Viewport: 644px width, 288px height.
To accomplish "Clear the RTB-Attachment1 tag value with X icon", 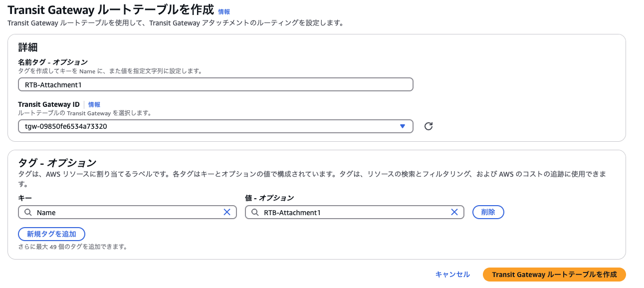I will point(454,212).
